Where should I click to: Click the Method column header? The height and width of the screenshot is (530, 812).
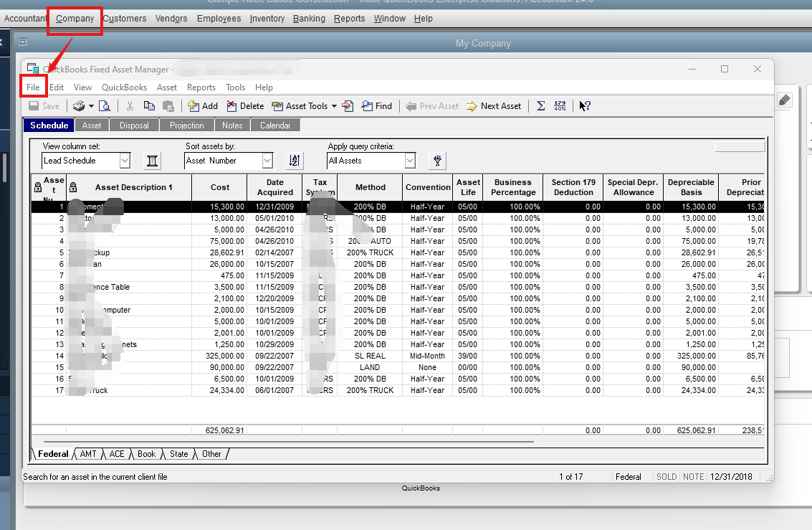(x=371, y=187)
